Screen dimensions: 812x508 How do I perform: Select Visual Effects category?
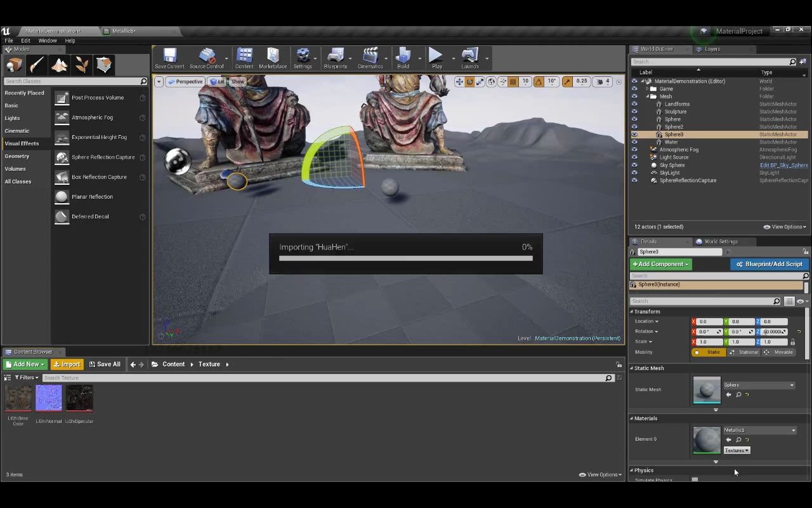[22, 144]
